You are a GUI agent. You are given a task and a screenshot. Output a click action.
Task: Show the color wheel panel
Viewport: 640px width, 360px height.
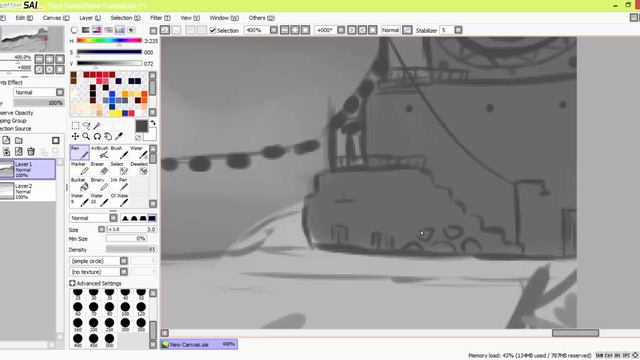pyautogui.click(x=74, y=30)
